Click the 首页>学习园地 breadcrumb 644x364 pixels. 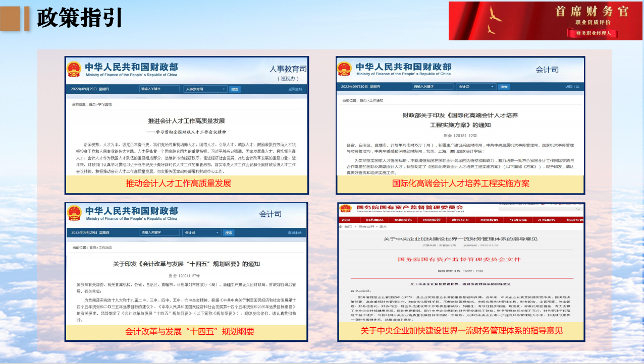point(100,104)
